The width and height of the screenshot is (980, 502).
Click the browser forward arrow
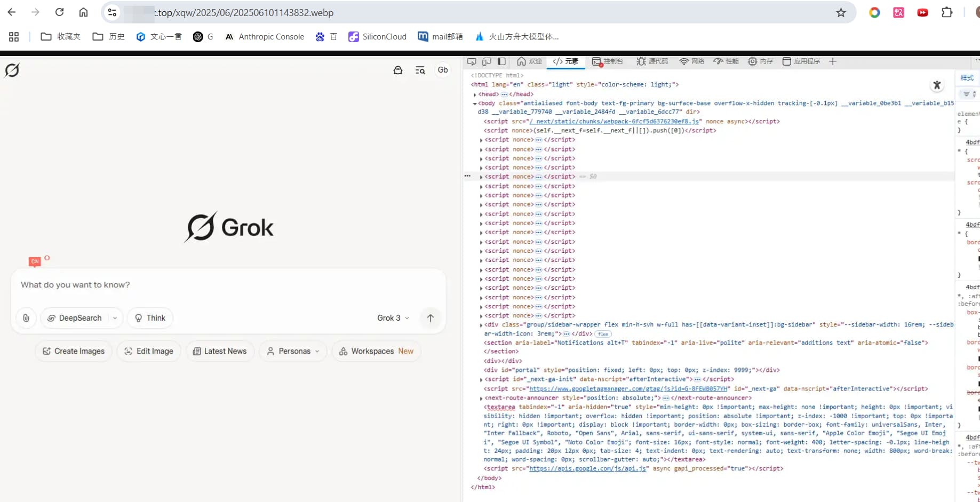(35, 12)
